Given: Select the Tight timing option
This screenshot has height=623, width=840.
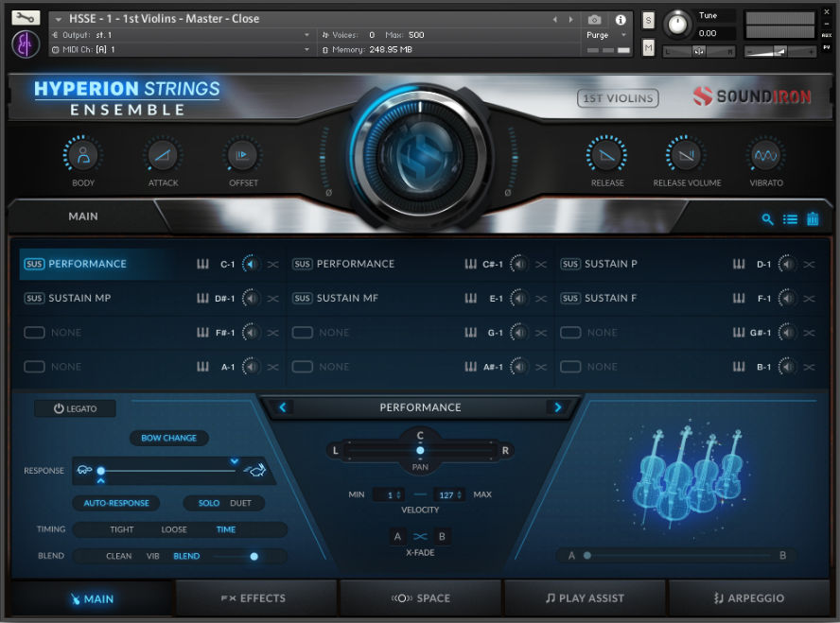Looking at the screenshot, I should click(122, 529).
